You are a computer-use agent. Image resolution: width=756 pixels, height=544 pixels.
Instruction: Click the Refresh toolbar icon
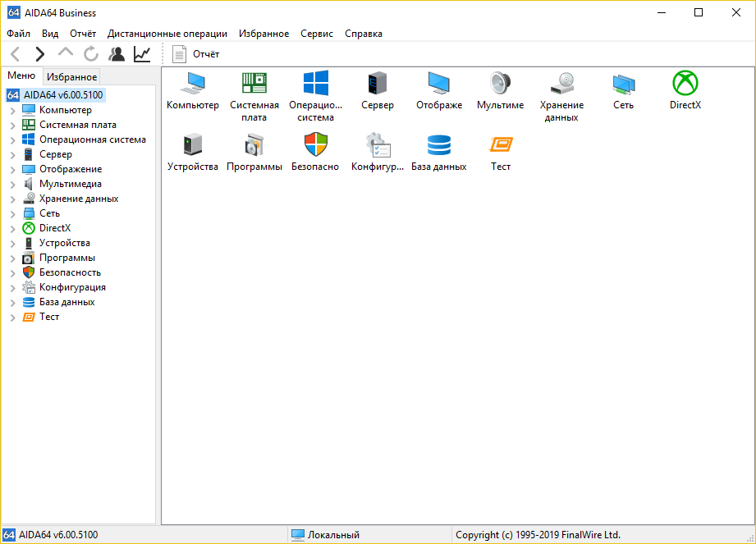coord(90,54)
